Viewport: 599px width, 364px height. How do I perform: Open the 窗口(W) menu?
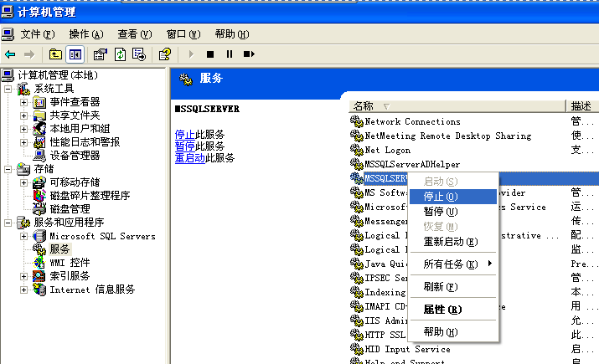[183, 34]
